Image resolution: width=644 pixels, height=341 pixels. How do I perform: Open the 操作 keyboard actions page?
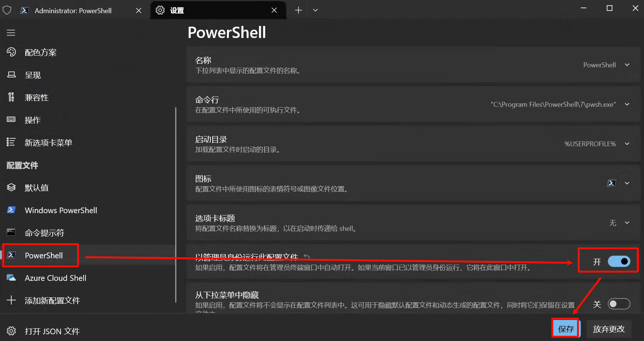point(32,120)
